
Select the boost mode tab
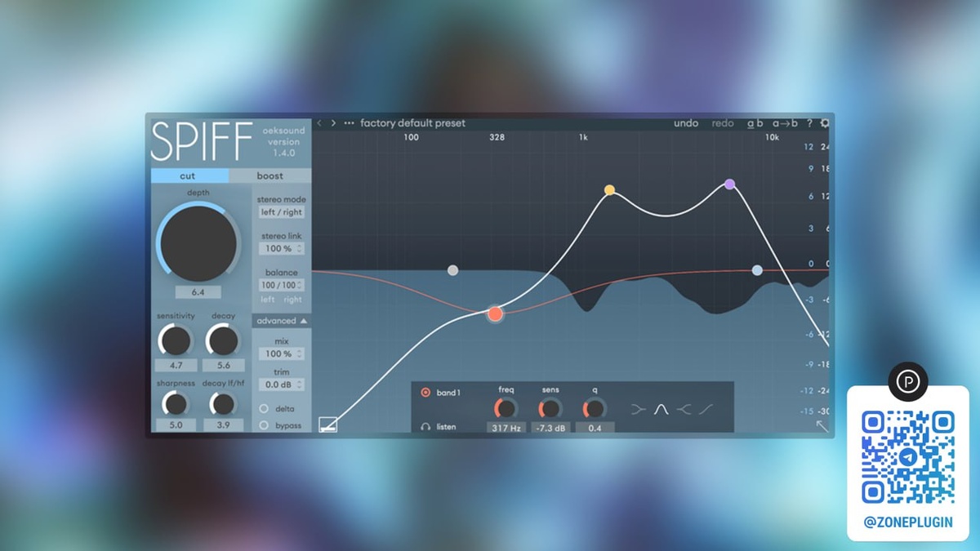(270, 176)
